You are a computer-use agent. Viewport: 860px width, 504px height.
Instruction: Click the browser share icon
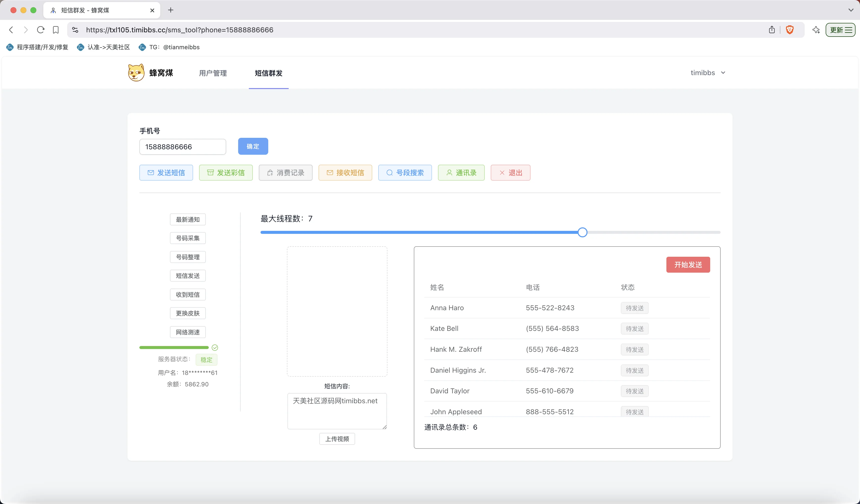coord(772,30)
